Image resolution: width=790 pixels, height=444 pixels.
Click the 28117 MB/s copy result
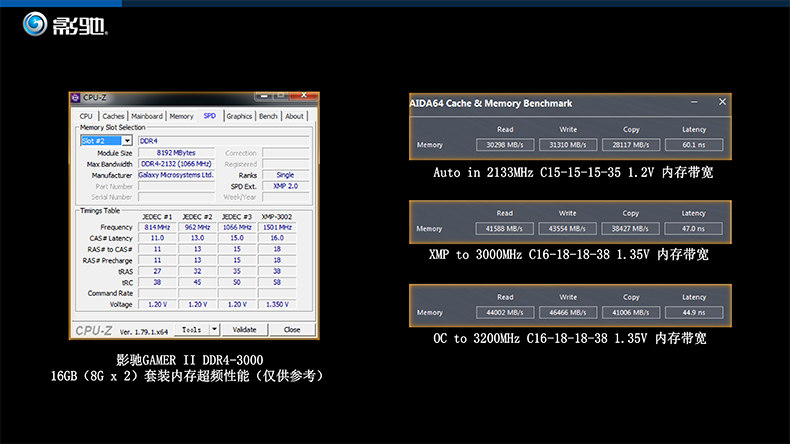(631, 145)
